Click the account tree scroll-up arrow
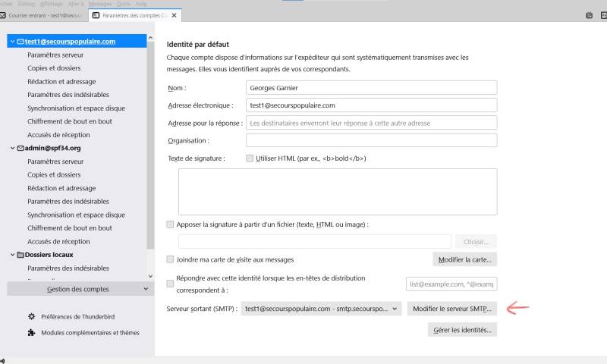Screen dimensions: 607x364 click(x=150, y=38)
